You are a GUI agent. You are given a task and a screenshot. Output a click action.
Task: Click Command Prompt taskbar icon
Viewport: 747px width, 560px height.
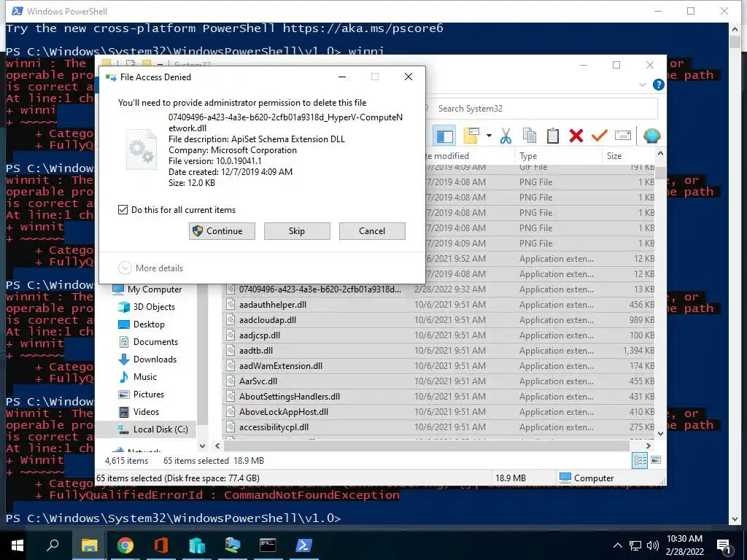pos(268,545)
